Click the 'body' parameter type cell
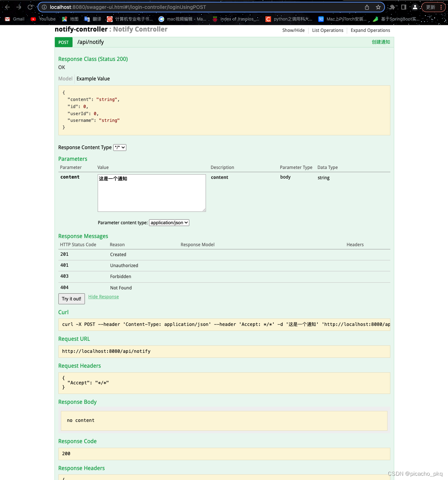The width and height of the screenshot is (448, 480). click(285, 177)
